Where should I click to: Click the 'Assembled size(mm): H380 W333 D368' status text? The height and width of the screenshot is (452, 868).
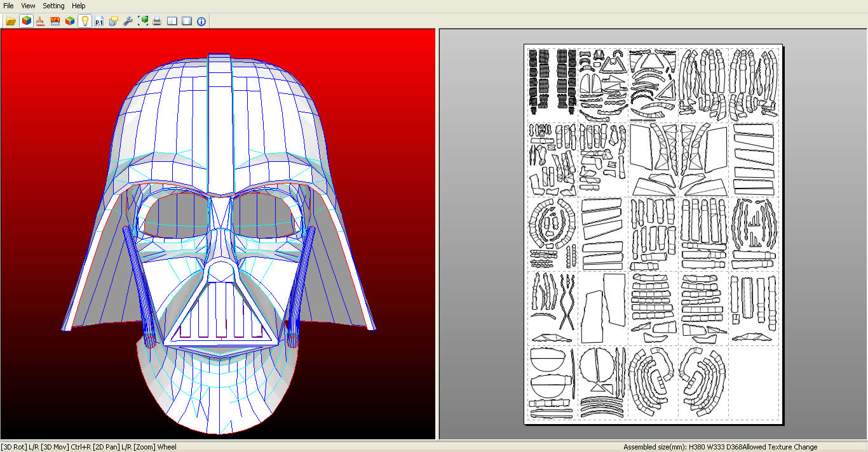(682, 447)
